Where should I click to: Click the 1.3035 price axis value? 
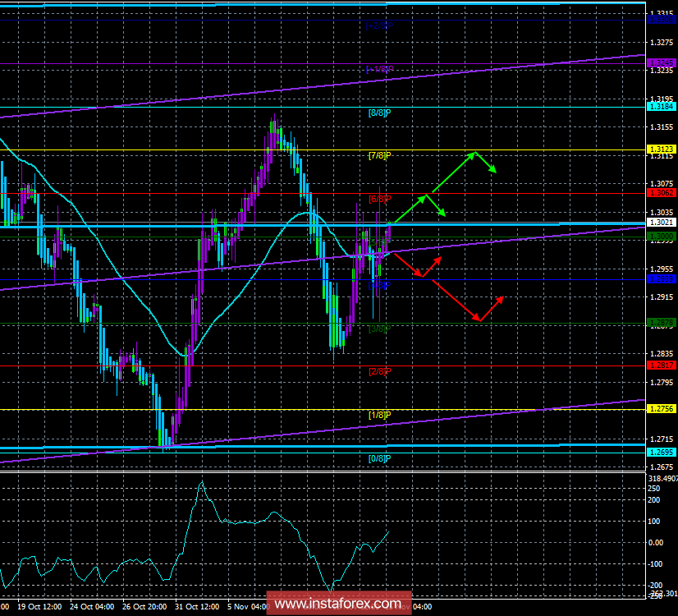(662, 213)
